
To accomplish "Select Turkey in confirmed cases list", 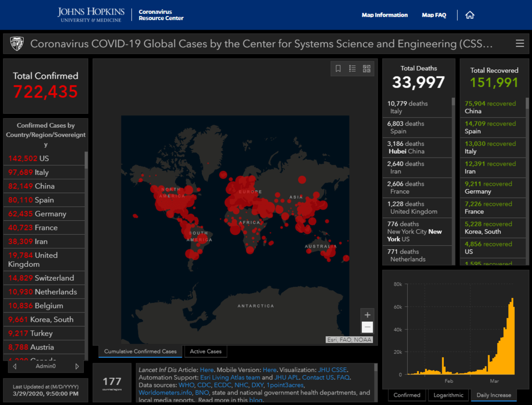I will coord(44,333).
